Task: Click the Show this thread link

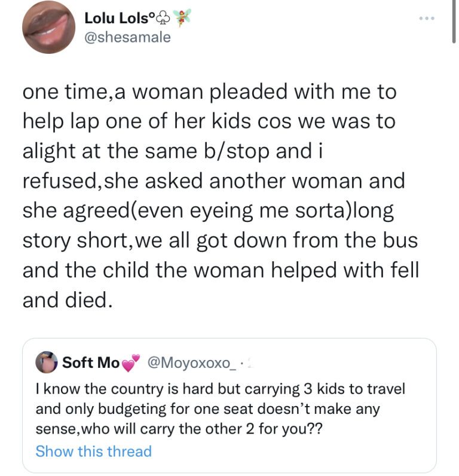Action: click(93, 451)
